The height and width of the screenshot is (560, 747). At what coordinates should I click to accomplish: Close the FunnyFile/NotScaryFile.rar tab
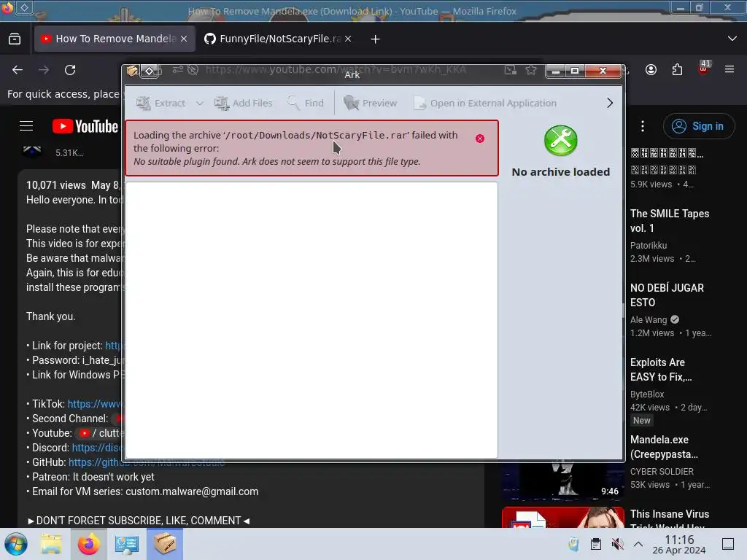[x=348, y=39]
